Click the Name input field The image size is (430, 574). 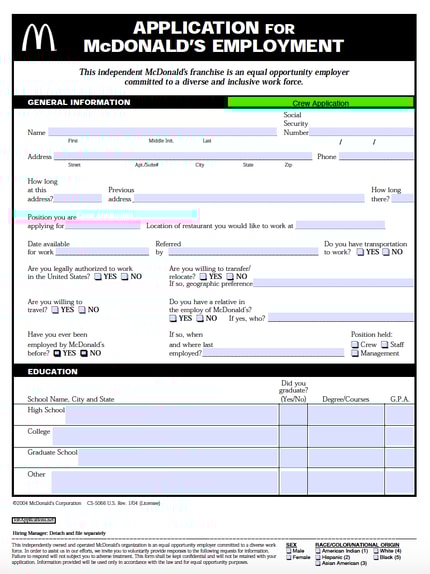(x=162, y=132)
